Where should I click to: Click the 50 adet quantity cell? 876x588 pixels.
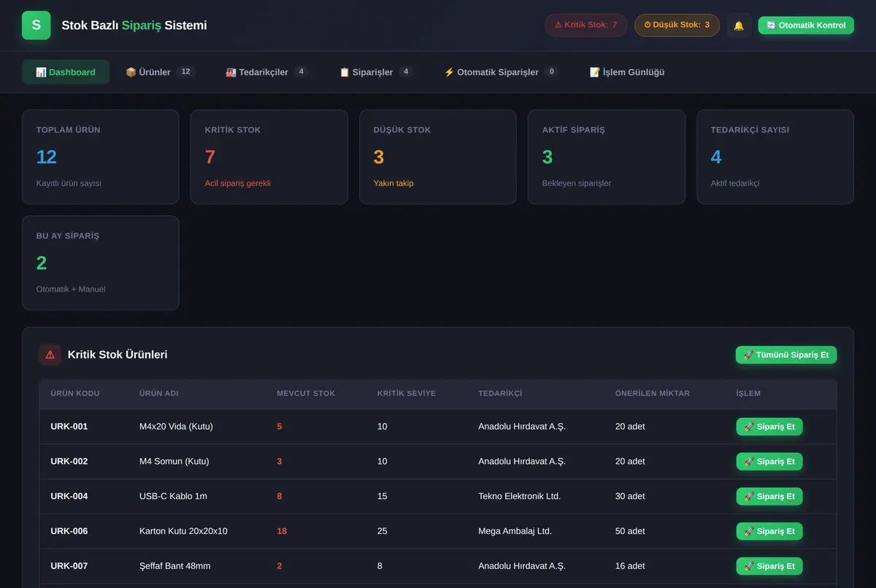630,532
